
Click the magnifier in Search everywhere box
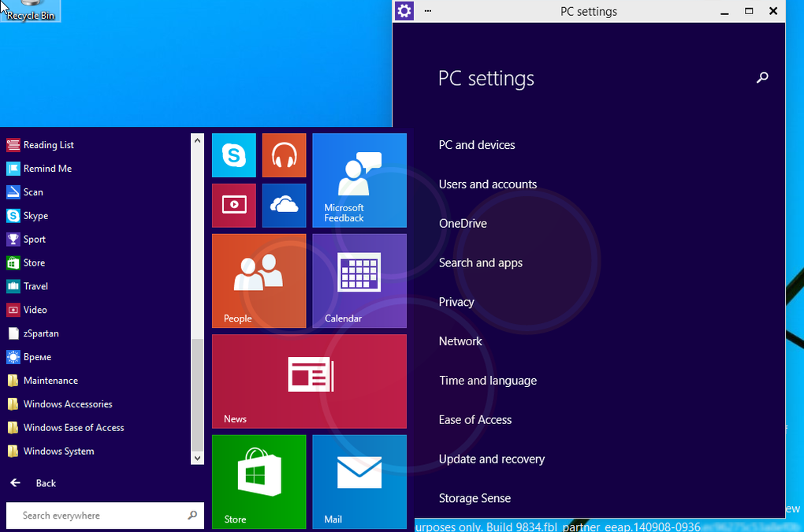pyautogui.click(x=192, y=515)
